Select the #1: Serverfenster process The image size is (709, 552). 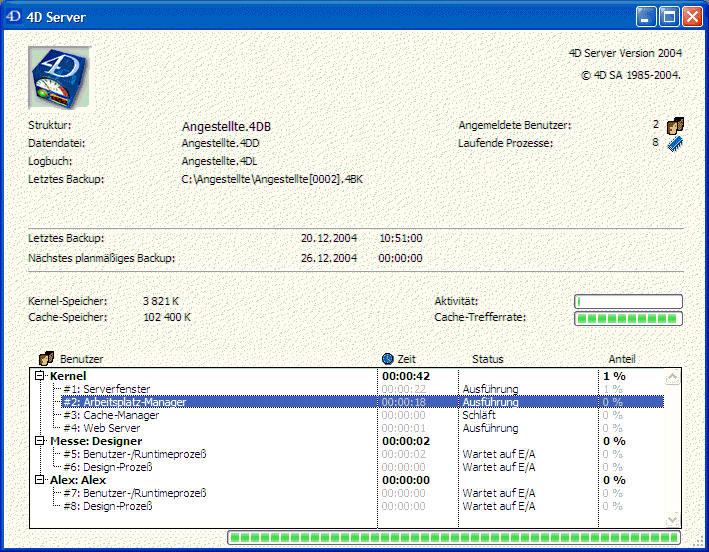(x=107, y=389)
